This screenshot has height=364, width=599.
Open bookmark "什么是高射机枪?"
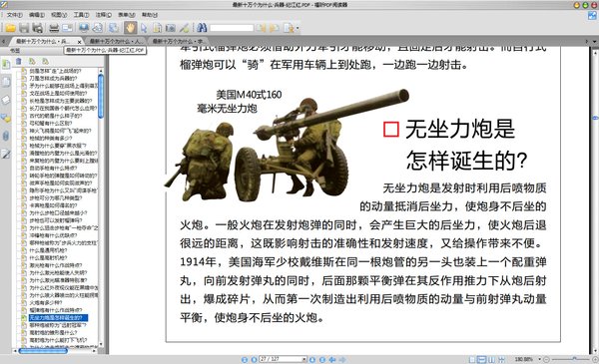point(48,258)
